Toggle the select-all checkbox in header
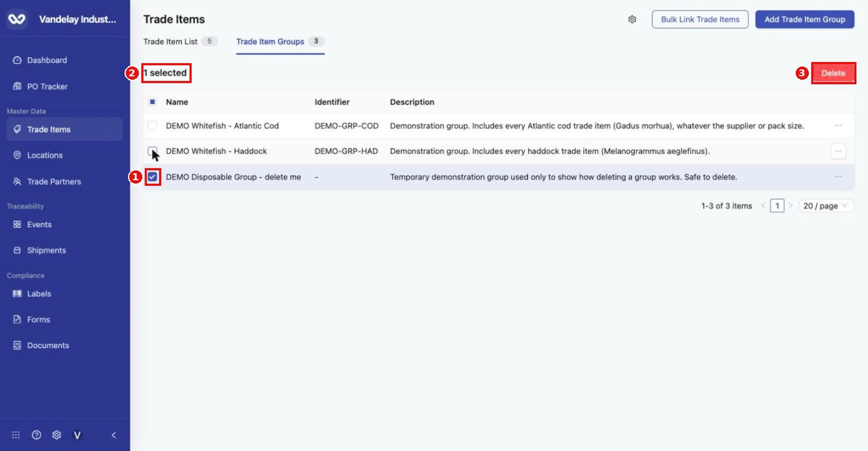The image size is (868, 451). [152, 102]
